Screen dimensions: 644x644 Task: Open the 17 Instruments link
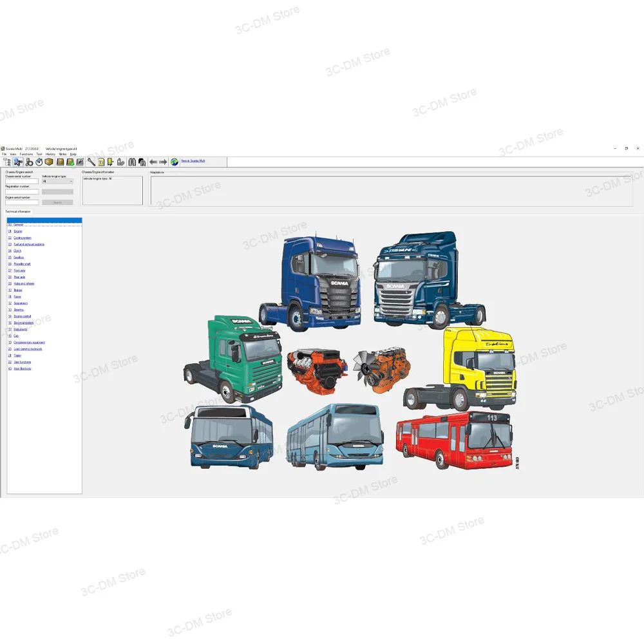point(18,329)
